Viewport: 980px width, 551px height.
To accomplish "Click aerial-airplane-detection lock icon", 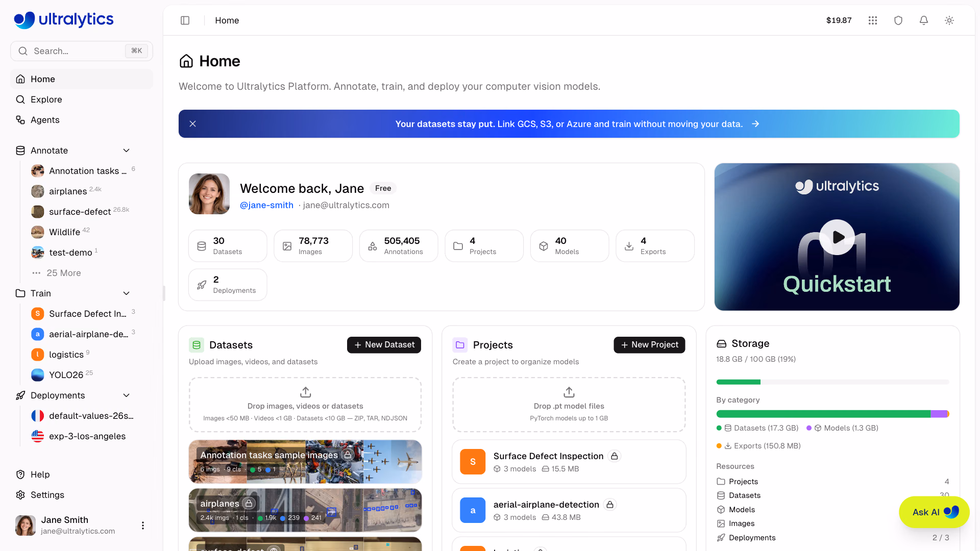I will click(610, 505).
